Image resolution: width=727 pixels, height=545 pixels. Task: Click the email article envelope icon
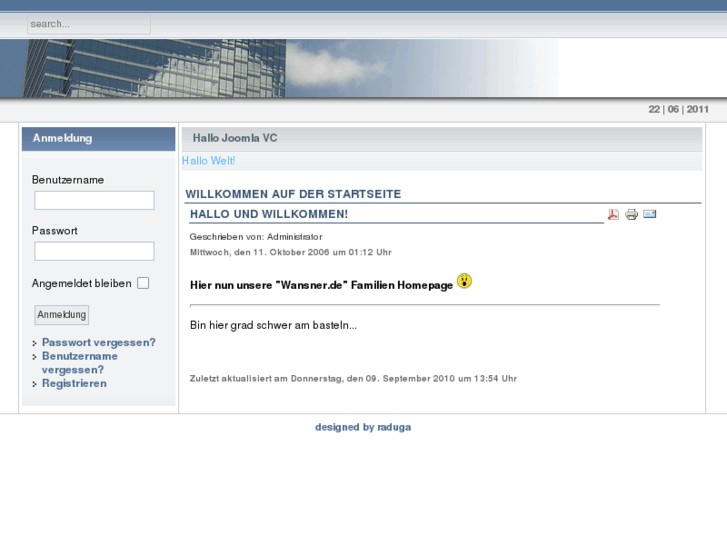(650, 214)
